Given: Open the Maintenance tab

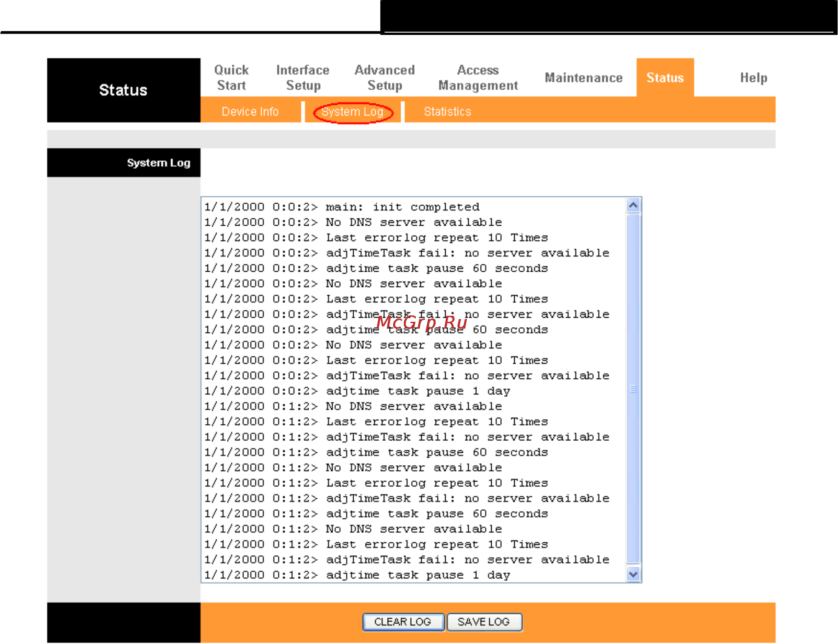Looking at the screenshot, I should (x=584, y=78).
